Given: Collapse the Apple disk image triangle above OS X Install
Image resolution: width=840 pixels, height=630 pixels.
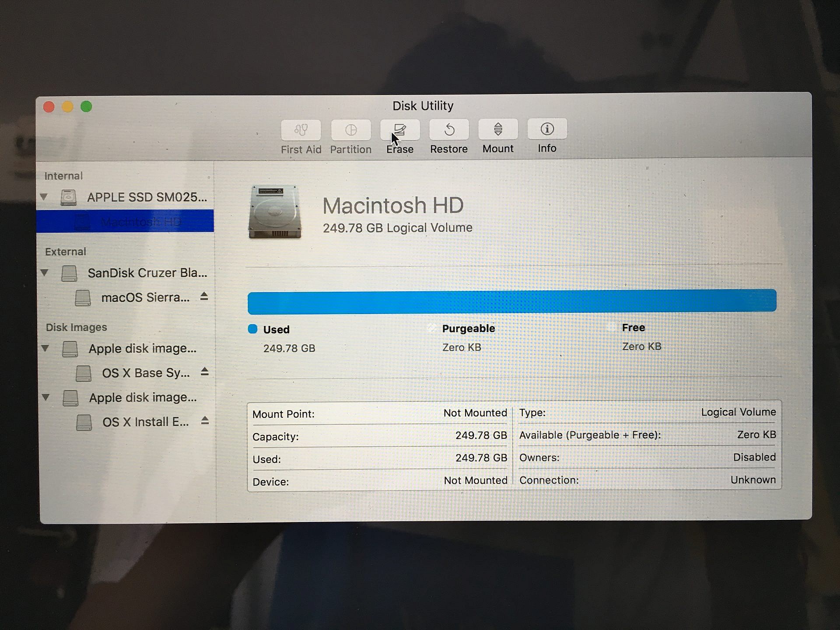Looking at the screenshot, I should [x=45, y=397].
